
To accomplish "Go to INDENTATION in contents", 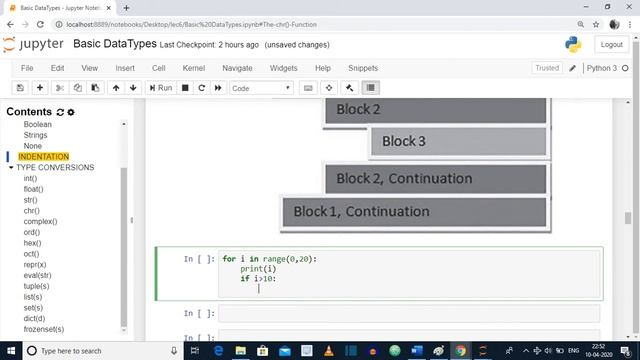I will [x=44, y=157].
